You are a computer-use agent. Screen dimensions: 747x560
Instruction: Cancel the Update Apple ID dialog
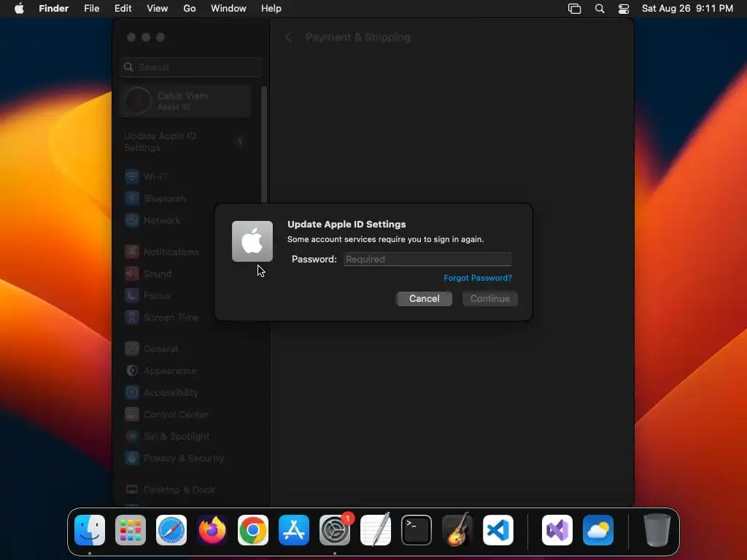[x=424, y=298]
